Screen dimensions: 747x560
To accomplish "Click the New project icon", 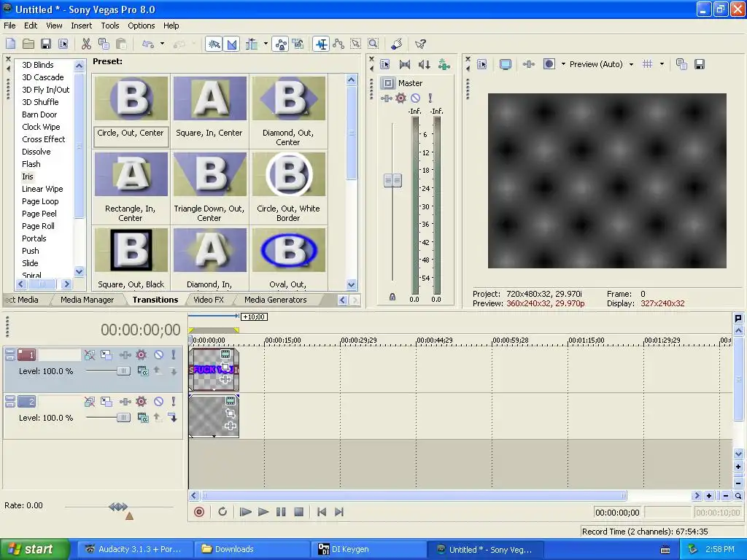I will click(x=10, y=44).
